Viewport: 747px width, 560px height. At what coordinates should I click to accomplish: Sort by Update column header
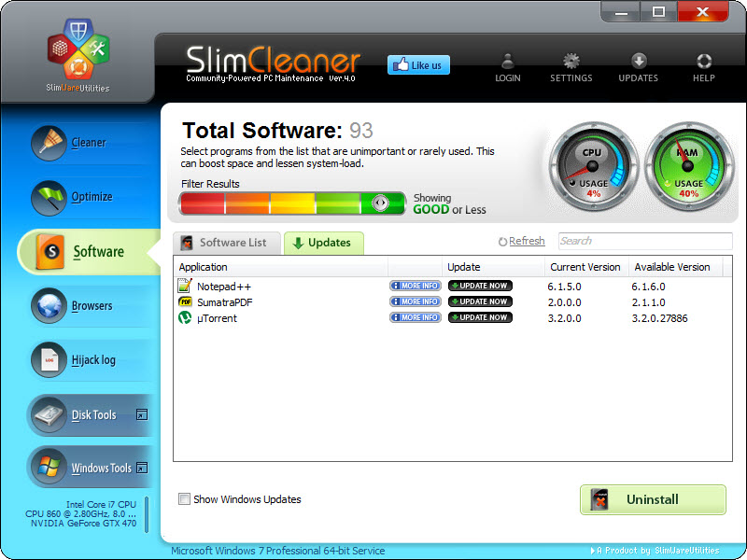click(x=494, y=267)
